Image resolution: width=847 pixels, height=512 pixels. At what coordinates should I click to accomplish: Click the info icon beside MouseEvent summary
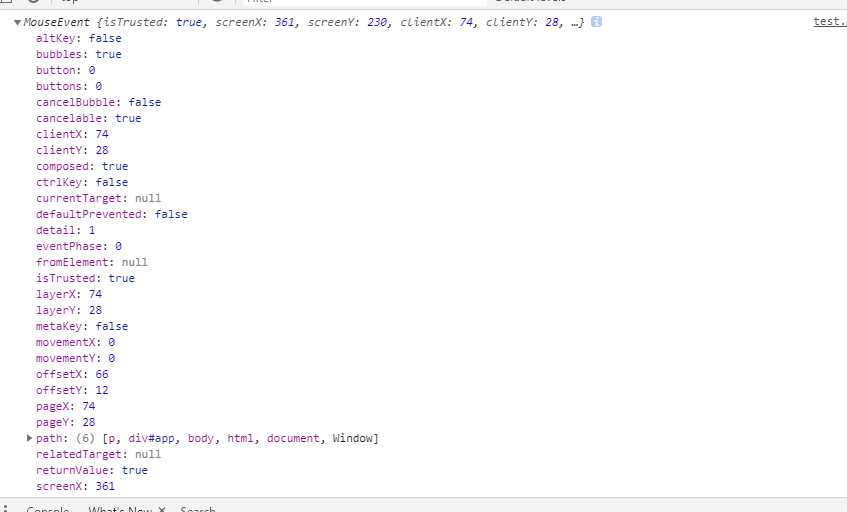[596, 22]
